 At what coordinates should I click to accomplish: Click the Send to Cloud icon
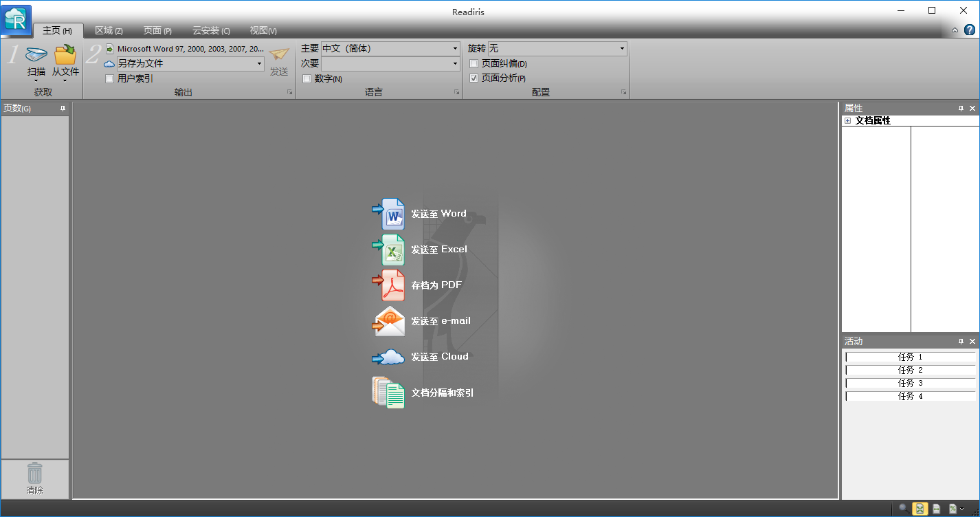point(389,357)
